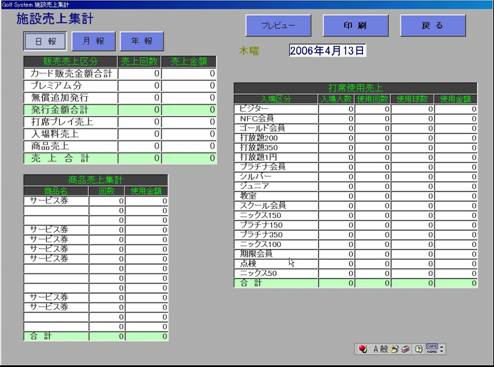Click the 印刷 print button

[356, 25]
